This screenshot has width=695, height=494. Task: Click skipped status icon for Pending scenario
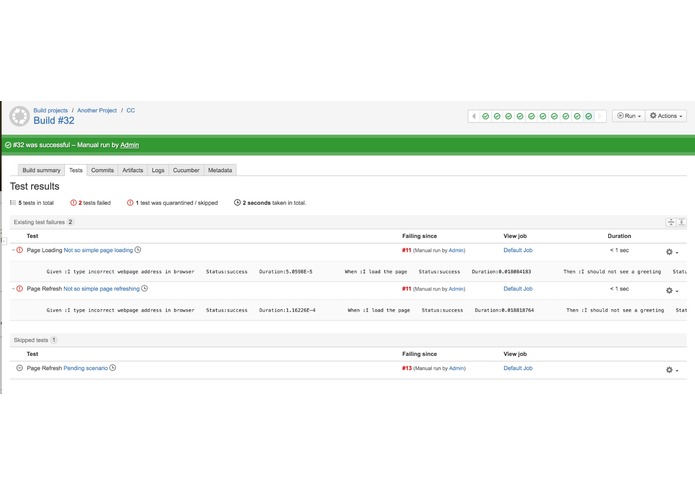pyautogui.click(x=20, y=368)
